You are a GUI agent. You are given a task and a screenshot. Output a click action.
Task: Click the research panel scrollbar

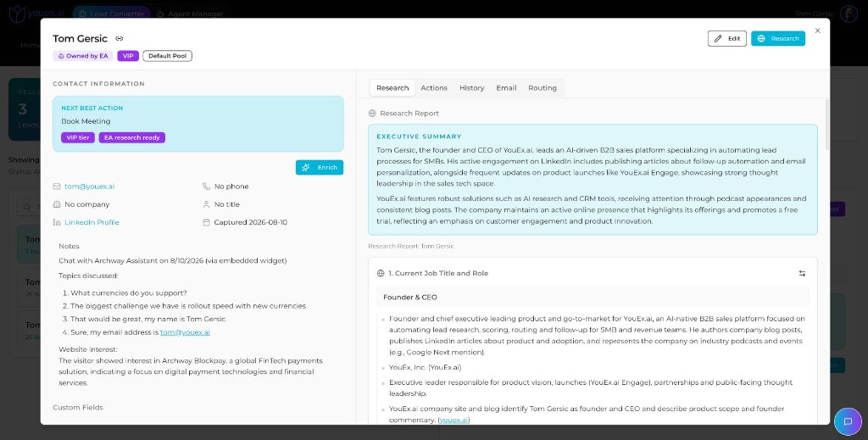pyautogui.click(x=827, y=125)
